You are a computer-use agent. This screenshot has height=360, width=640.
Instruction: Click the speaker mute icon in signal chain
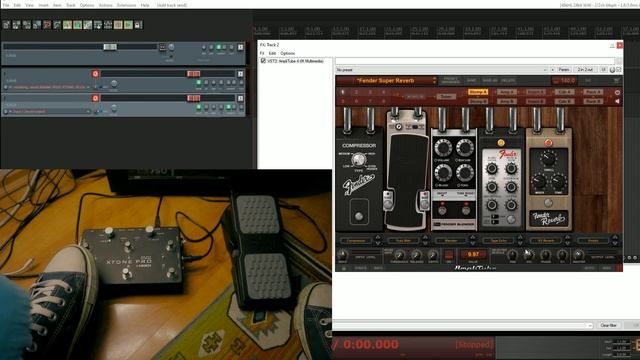pyautogui.click(x=617, y=101)
